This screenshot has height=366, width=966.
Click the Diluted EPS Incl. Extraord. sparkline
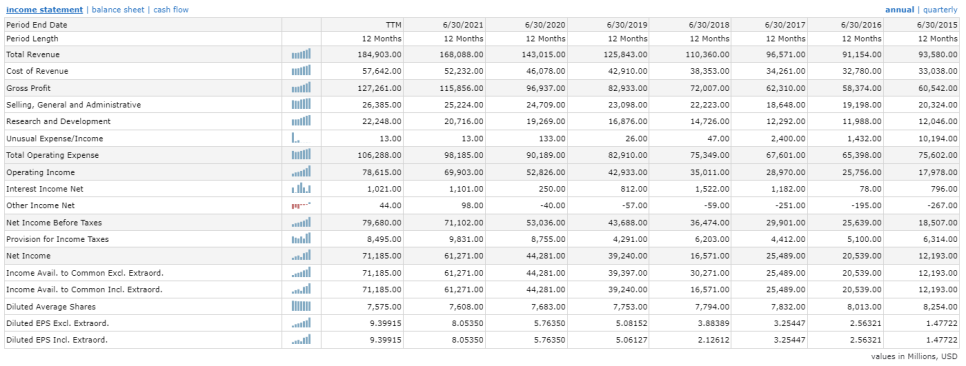point(301,339)
